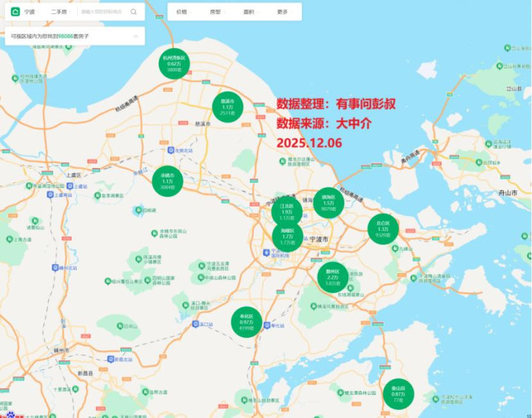The image size is (532, 418).
Task: Expand the 更多 filter options
Action: pos(283,12)
